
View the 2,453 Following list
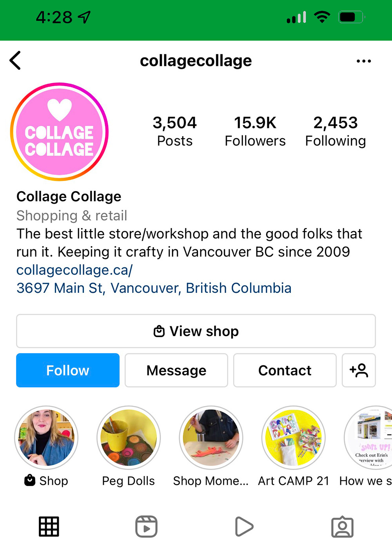[x=336, y=131]
